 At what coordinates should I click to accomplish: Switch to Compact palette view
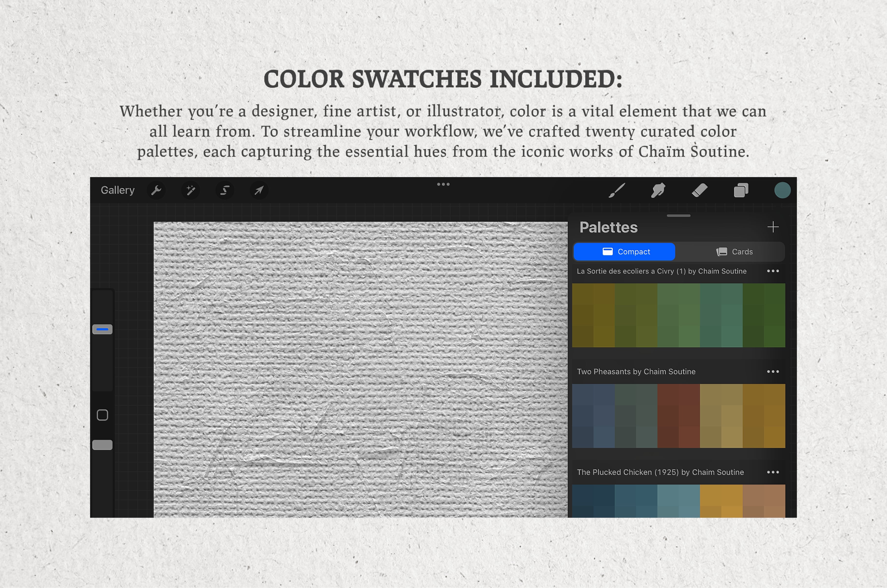624,251
